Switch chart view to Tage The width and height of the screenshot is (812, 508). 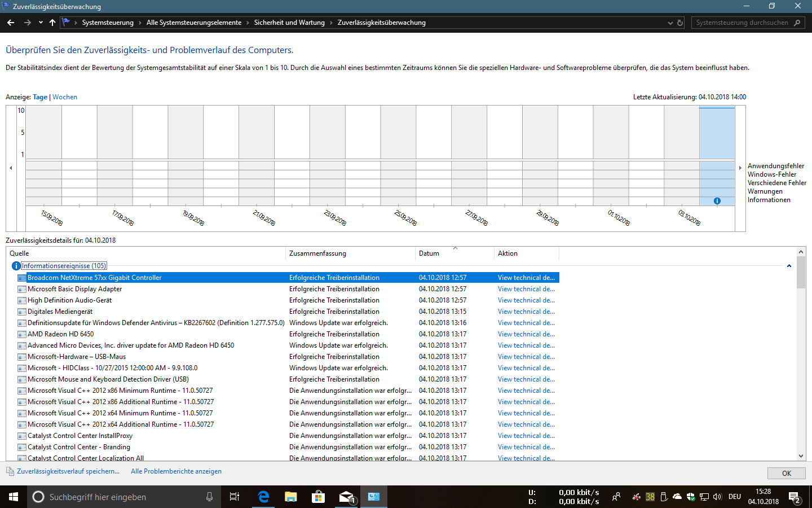[40, 97]
